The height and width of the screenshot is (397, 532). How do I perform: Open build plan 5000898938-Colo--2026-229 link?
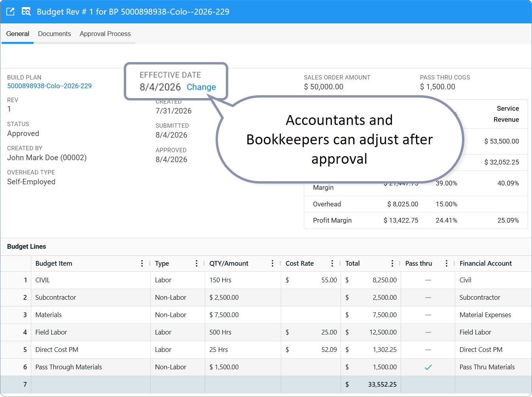click(x=49, y=86)
